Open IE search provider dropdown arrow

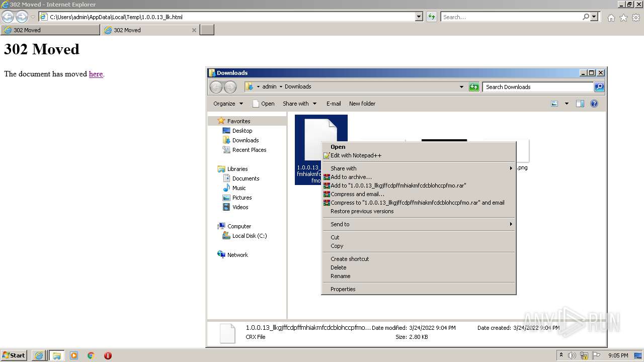[x=594, y=17]
